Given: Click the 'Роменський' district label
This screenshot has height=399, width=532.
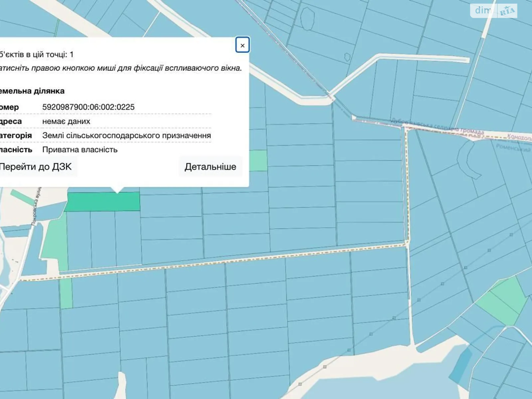Looking at the screenshot, I should 513,147.
